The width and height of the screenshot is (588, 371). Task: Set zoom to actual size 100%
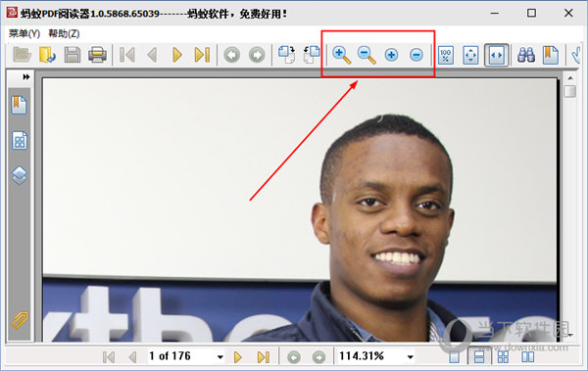click(x=446, y=56)
